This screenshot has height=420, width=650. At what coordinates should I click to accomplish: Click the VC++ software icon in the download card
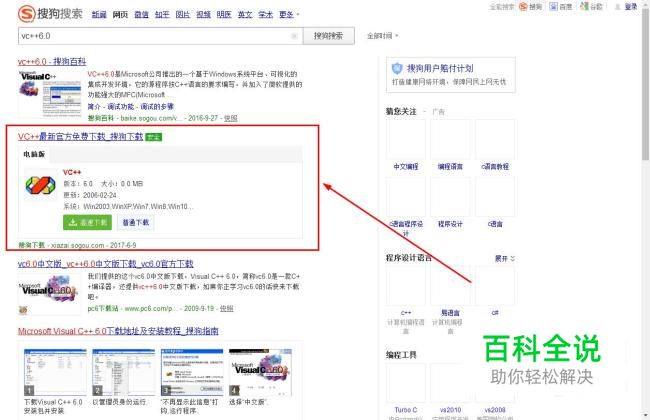click(x=40, y=185)
